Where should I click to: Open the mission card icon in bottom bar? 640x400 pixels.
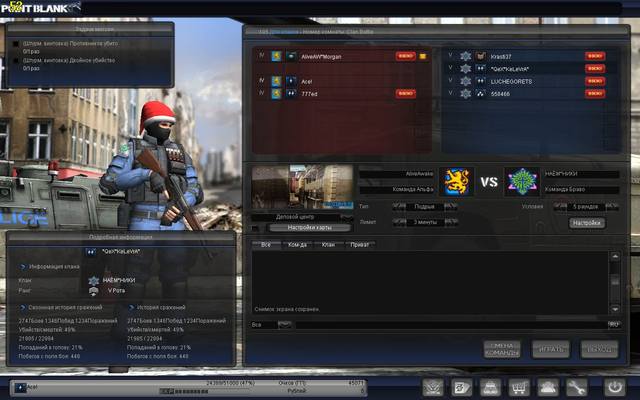(461, 387)
